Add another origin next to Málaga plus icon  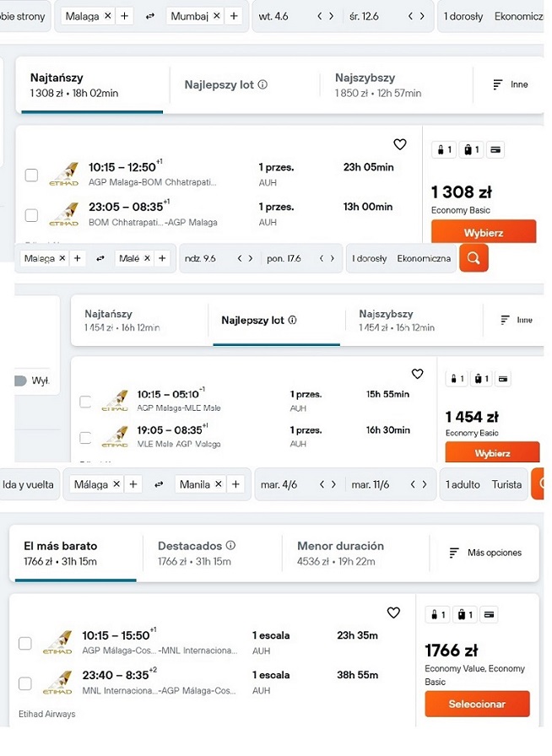tap(133, 484)
